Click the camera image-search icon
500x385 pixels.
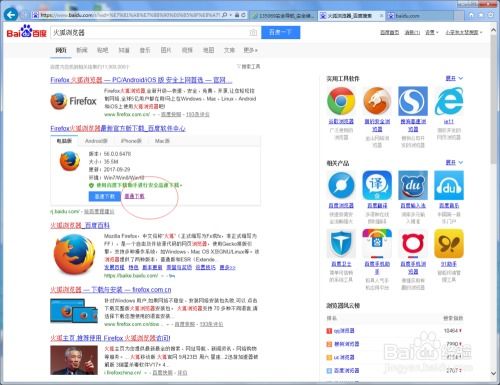(253, 32)
